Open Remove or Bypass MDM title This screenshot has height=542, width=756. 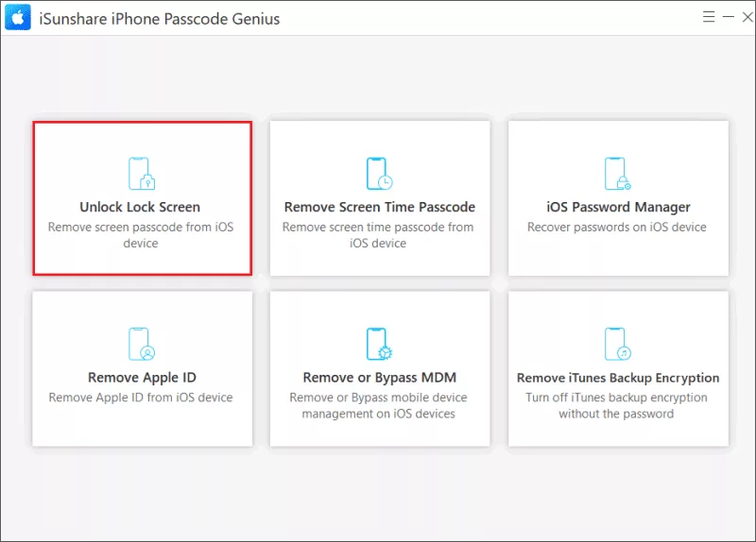coord(380,378)
